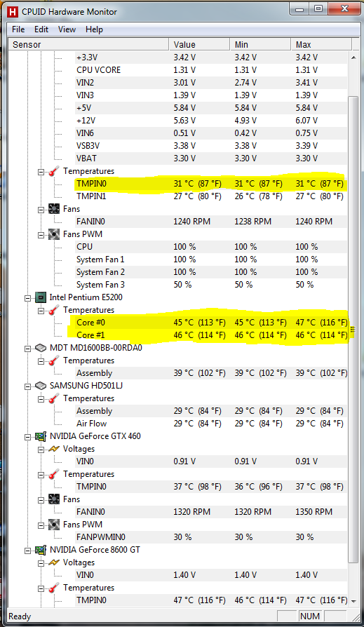The width and height of the screenshot is (364, 627).
Task: Click the Sensor column header
Action: click(x=88, y=44)
